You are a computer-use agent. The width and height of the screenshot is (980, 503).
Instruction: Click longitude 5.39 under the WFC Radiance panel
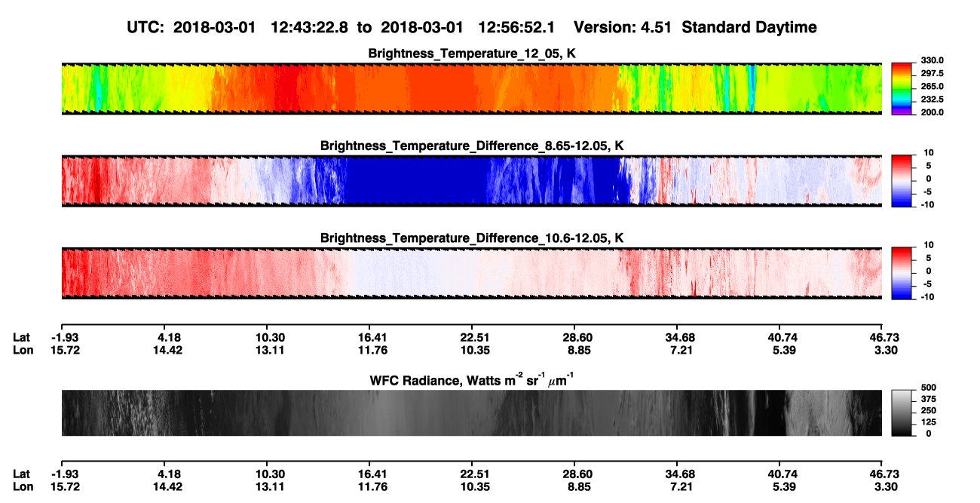pyautogui.click(x=782, y=486)
